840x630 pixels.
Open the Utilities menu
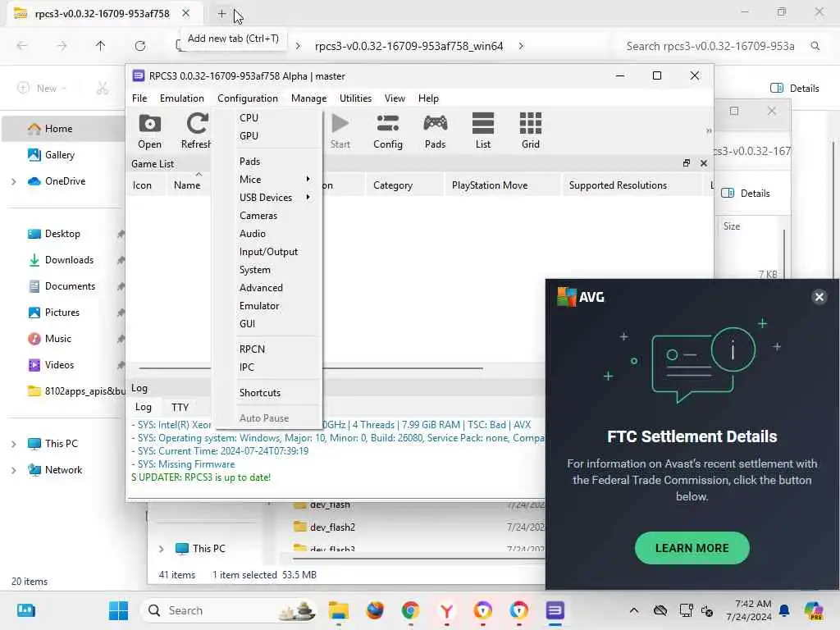coord(355,98)
